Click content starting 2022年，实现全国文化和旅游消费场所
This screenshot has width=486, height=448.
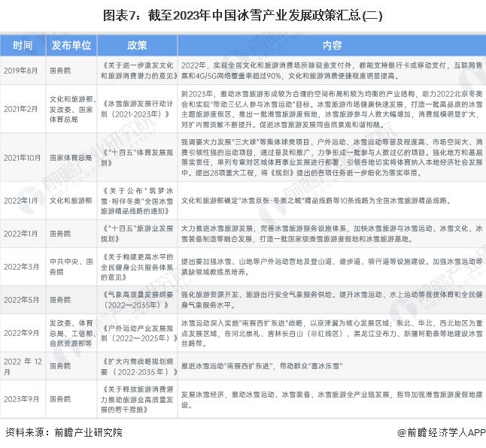[x=332, y=71]
